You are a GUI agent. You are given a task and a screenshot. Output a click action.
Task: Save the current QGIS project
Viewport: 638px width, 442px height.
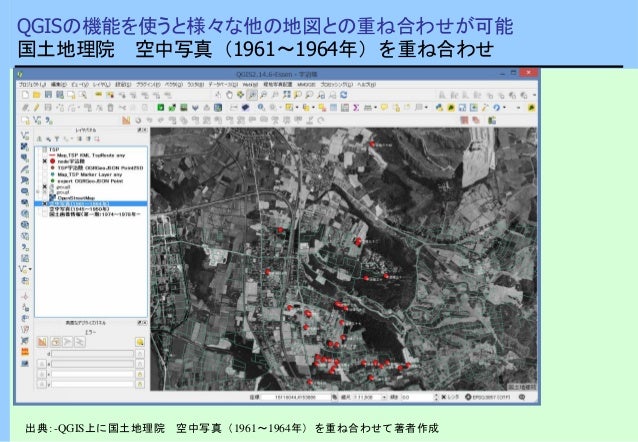coord(48,95)
